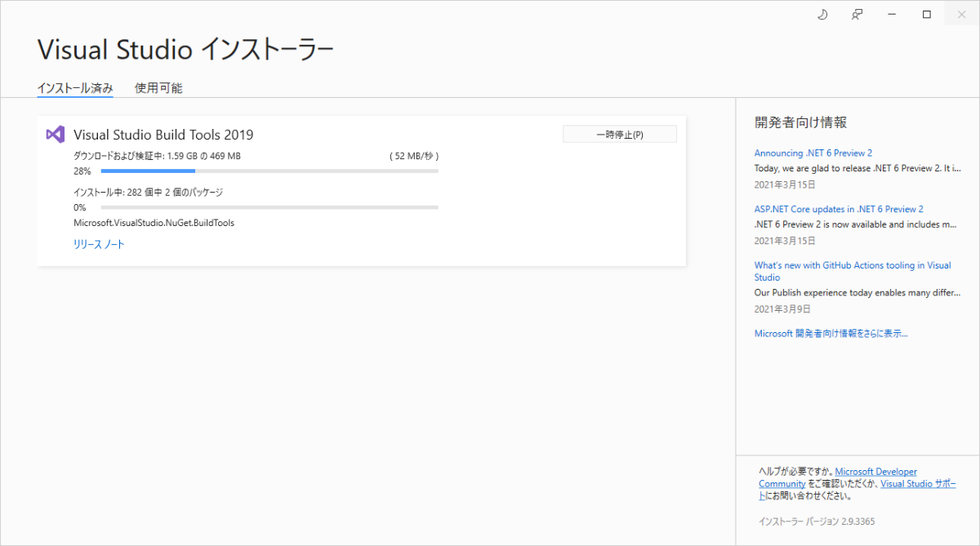Click the Publish experience description text

click(x=856, y=292)
